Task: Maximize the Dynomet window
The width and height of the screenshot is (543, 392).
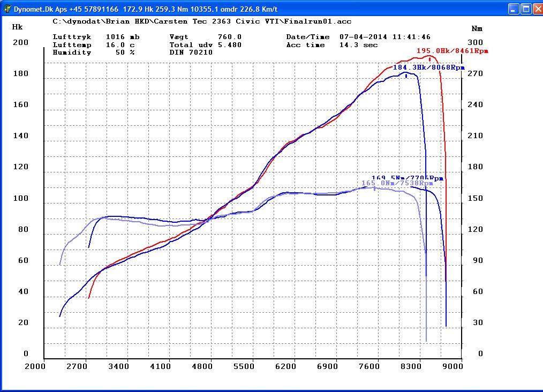Action: [x=525, y=9]
